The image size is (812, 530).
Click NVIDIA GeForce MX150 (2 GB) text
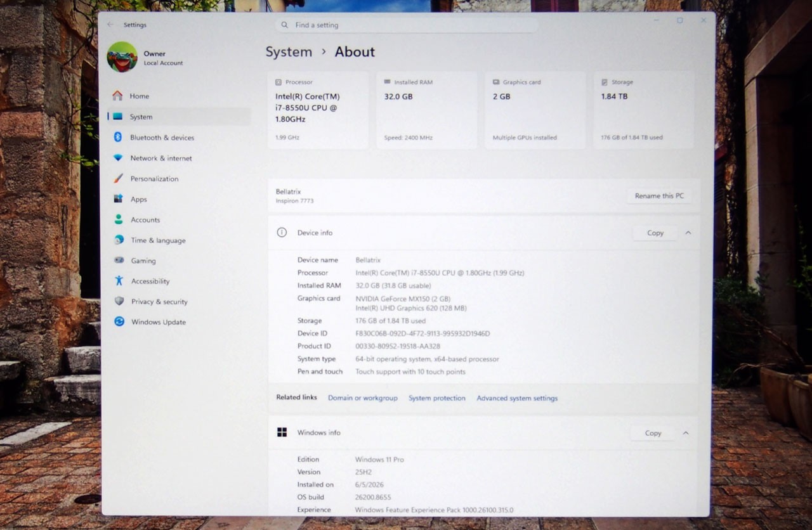403,299
